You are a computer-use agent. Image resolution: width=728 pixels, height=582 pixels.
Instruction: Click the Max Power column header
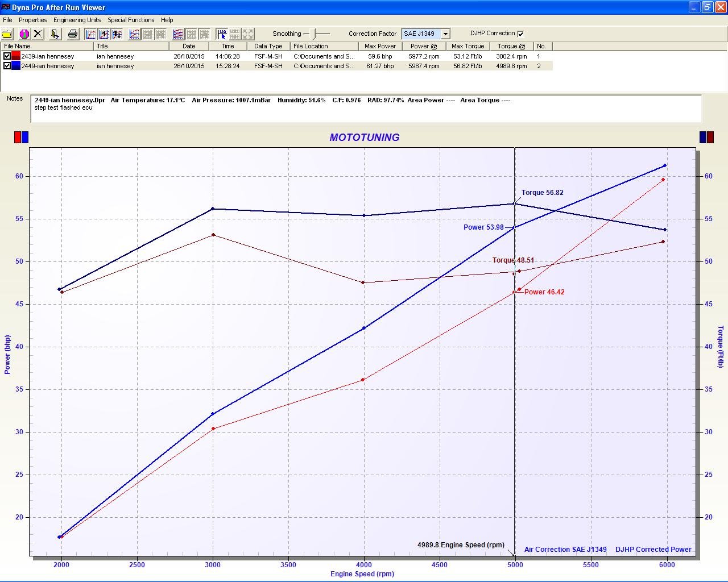(380, 46)
